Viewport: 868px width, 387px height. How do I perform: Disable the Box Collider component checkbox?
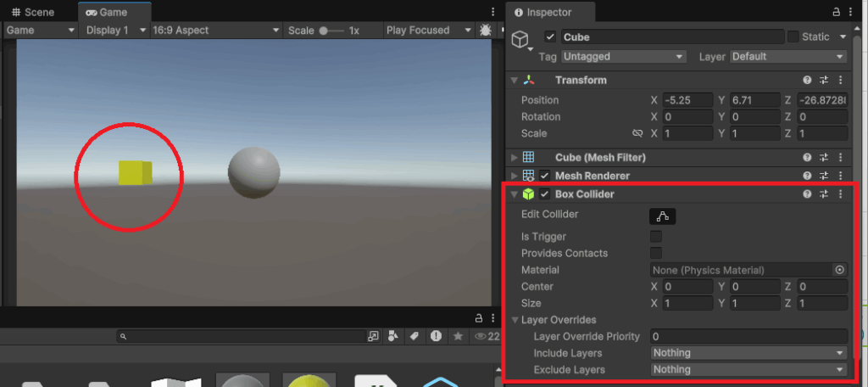click(x=545, y=194)
